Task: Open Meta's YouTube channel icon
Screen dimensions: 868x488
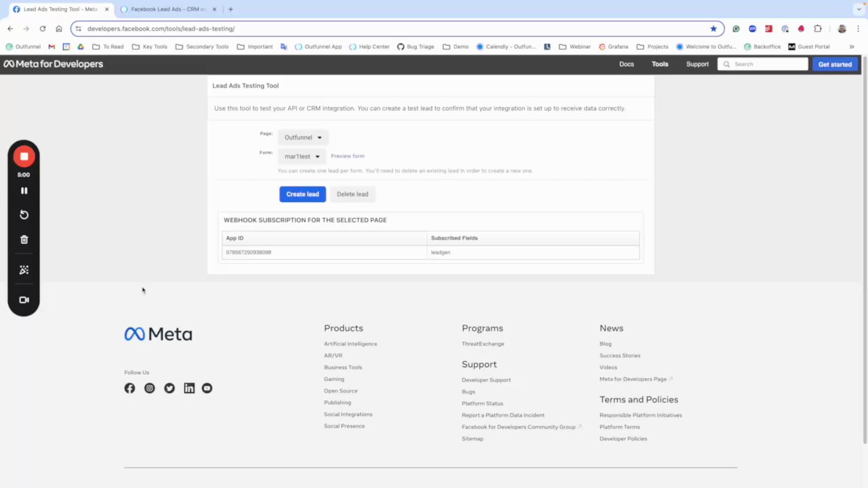Action: click(x=207, y=388)
